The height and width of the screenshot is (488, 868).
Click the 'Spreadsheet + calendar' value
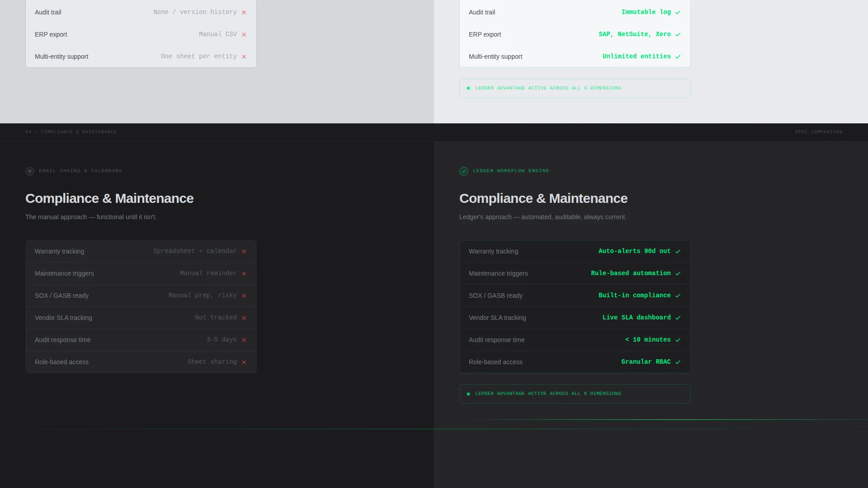[195, 251]
